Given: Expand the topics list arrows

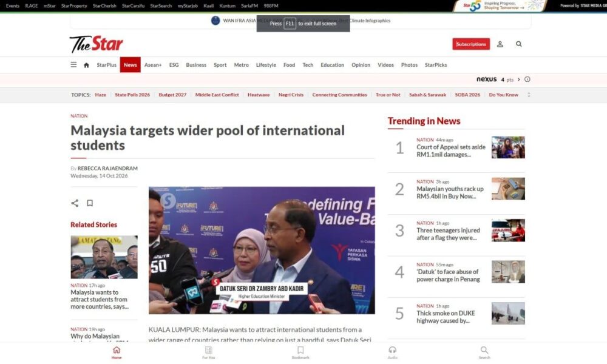Looking at the screenshot, I should tap(529, 95).
